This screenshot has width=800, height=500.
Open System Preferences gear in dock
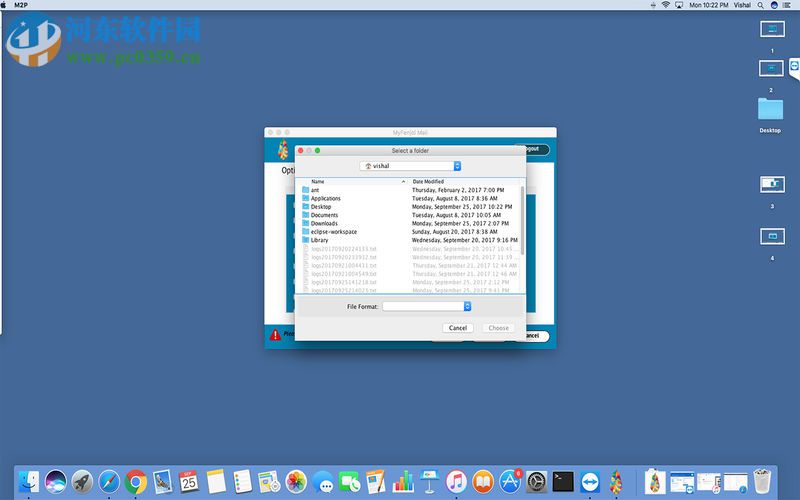click(537, 482)
